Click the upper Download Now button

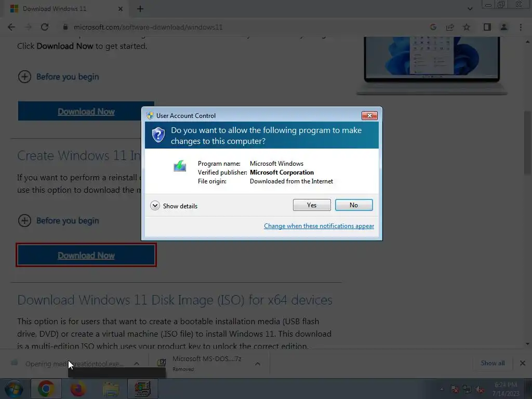[x=86, y=111]
